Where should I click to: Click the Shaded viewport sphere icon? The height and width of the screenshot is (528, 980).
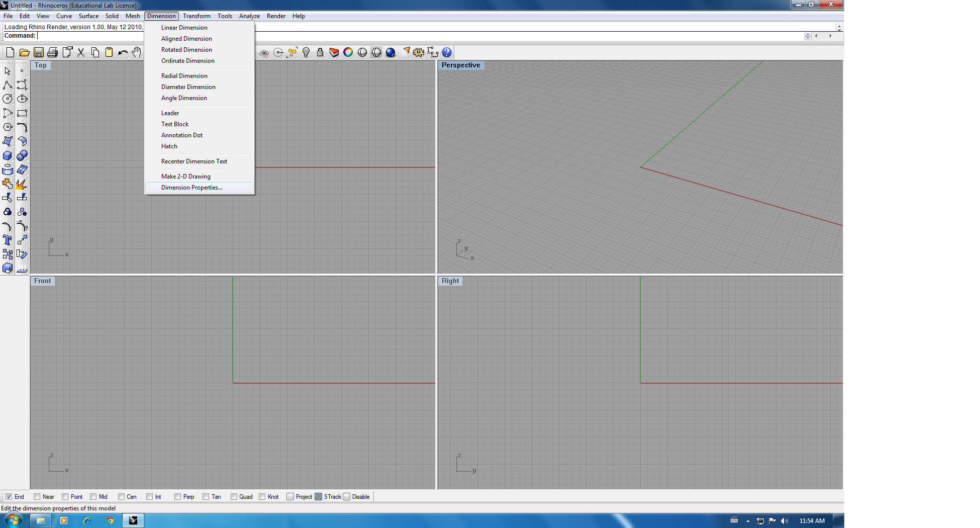(362, 52)
